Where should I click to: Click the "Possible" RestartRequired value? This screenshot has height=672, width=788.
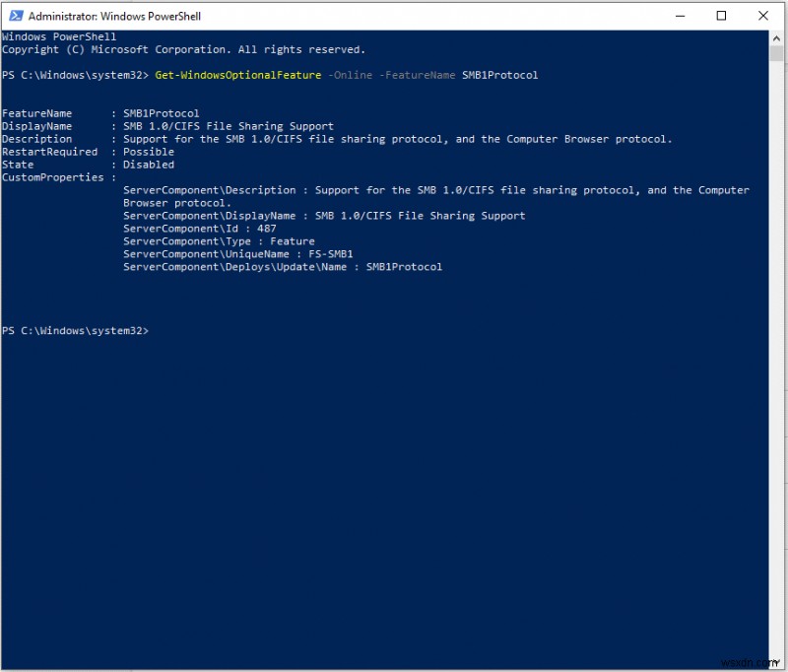pos(148,152)
